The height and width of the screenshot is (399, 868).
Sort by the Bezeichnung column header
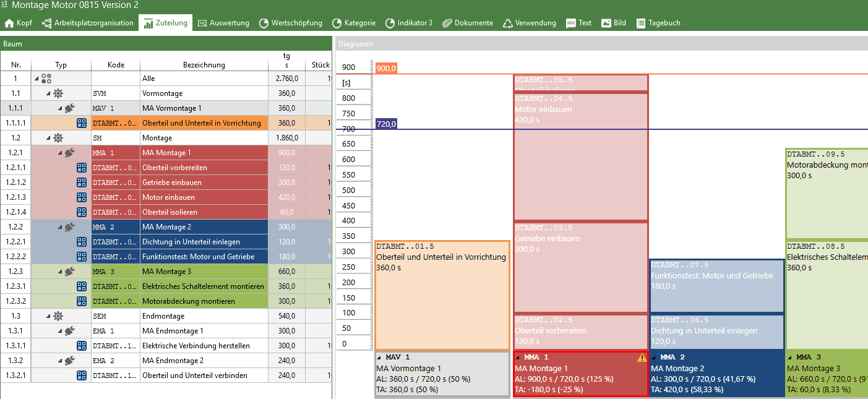click(204, 64)
